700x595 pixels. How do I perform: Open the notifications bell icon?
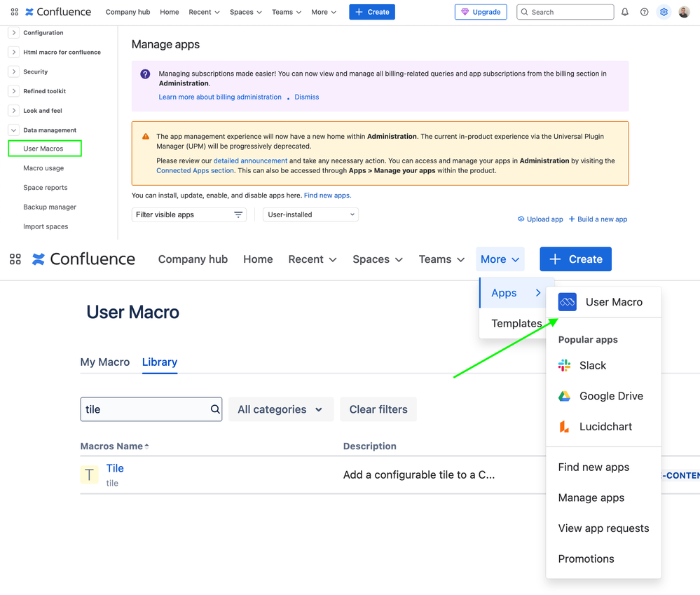pyautogui.click(x=624, y=12)
